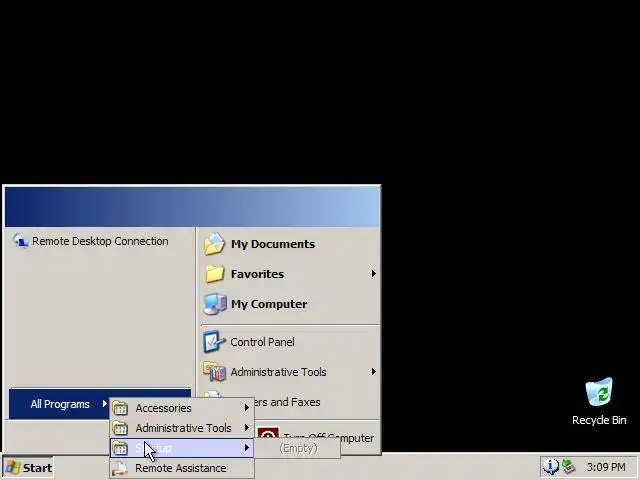Select Remote Assistance menu entry
The image size is (640, 480).
182,468
